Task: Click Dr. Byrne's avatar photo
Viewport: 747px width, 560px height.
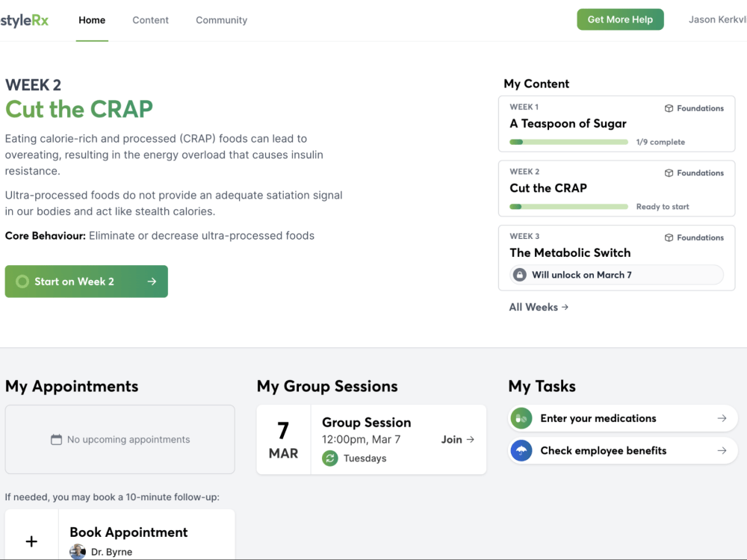Action: coord(78,551)
